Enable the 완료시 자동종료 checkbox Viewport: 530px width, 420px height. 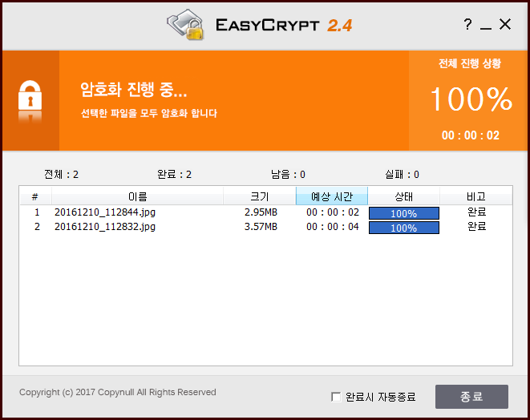click(x=336, y=397)
